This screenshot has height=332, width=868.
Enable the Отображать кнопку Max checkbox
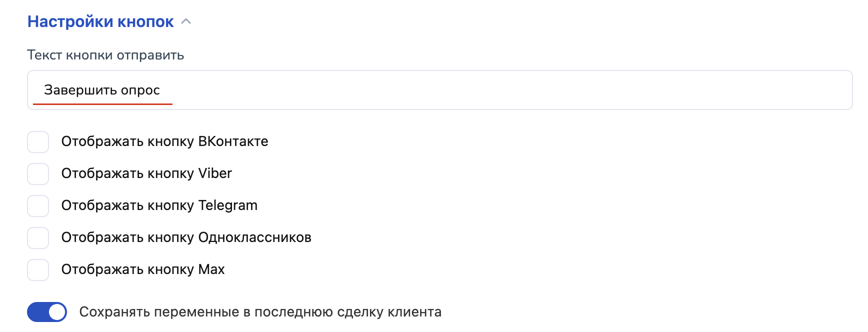(x=38, y=270)
